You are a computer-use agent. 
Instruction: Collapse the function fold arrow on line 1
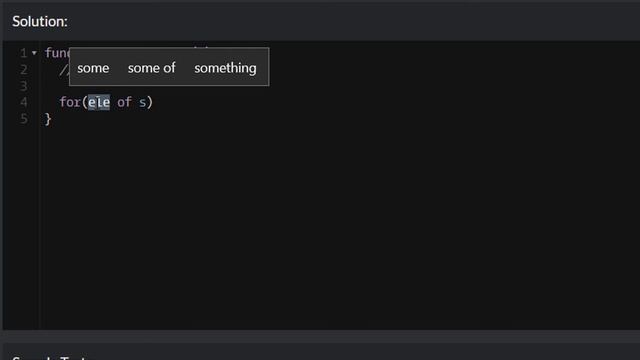(34, 53)
